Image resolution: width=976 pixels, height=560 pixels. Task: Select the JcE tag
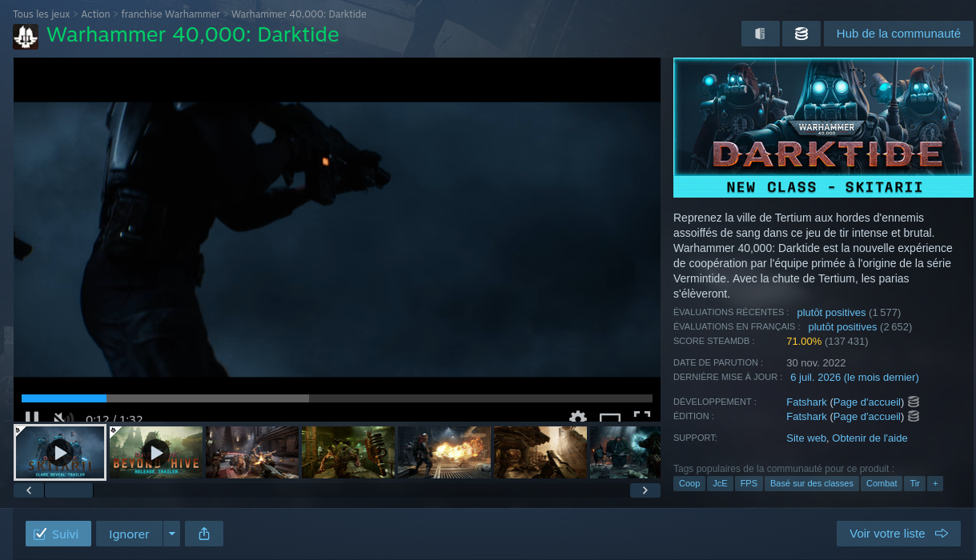[720, 483]
